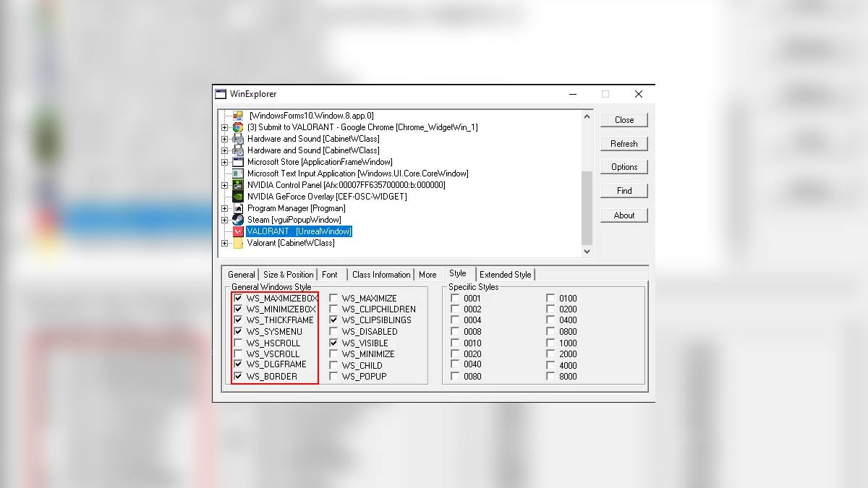Uncheck the WS_VISIBLE checkbox

333,343
